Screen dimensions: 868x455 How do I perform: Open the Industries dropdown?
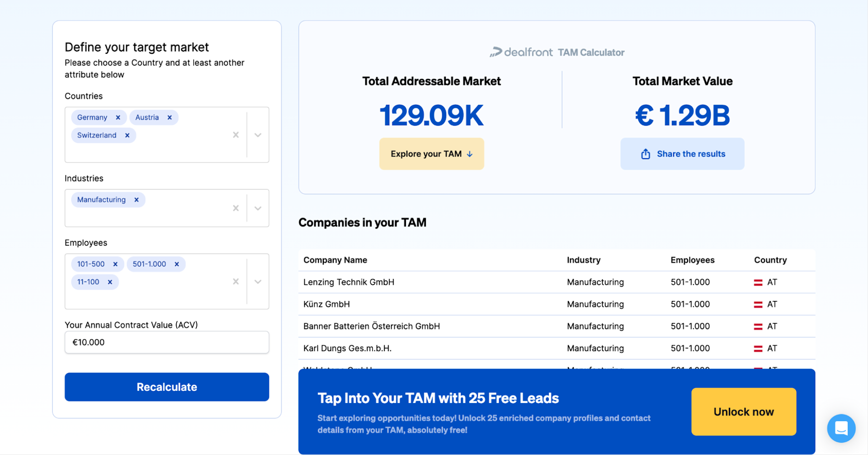click(x=258, y=208)
